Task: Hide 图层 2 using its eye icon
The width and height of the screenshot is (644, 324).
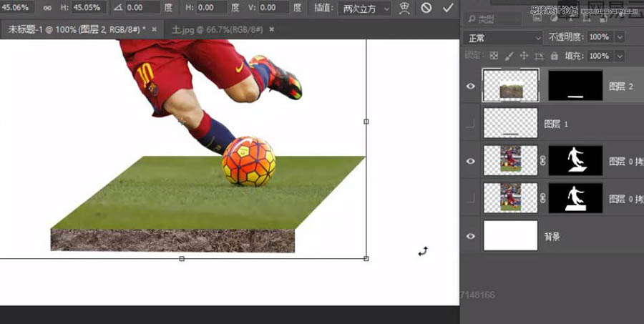Action: [x=470, y=86]
